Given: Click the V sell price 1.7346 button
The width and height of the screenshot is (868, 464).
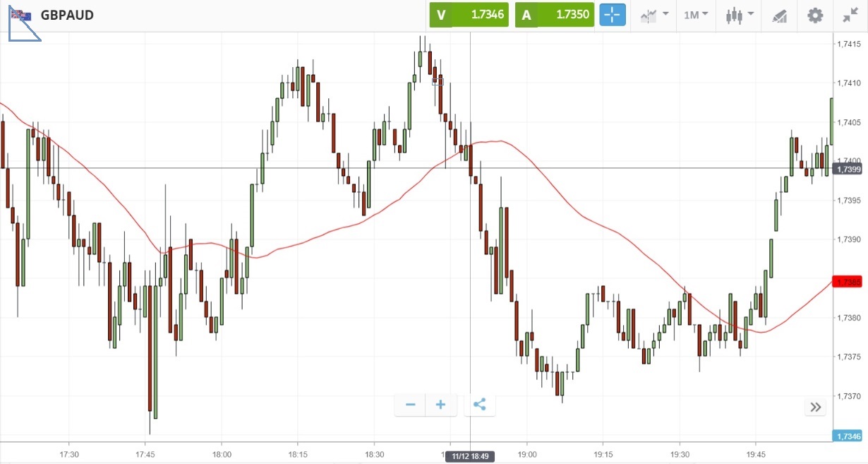Looking at the screenshot, I should [x=469, y=14].
